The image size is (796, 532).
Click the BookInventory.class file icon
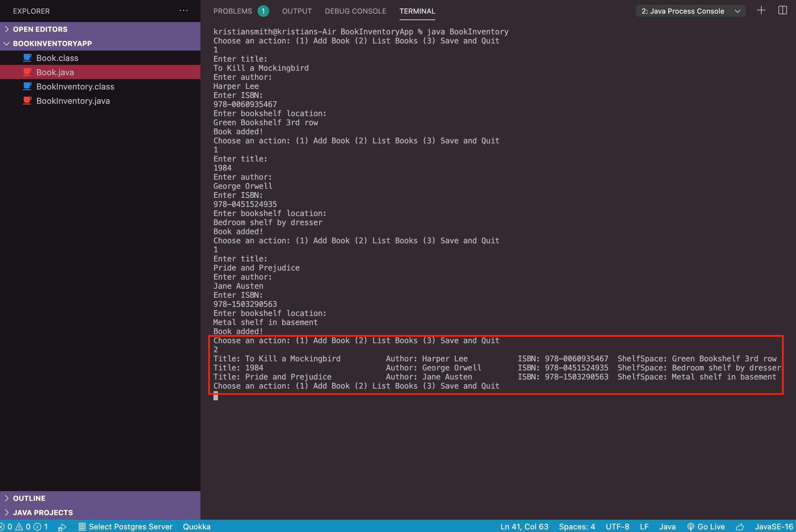27,86
